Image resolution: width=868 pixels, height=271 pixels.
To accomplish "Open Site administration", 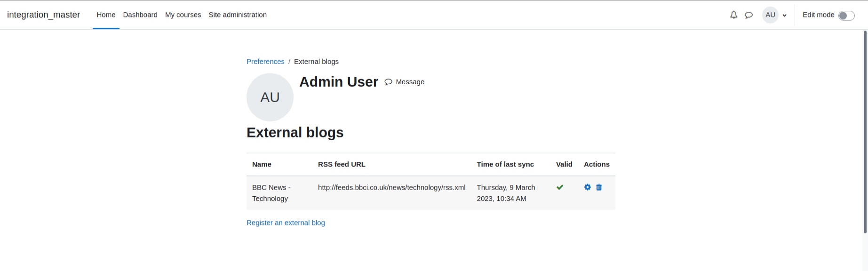I will 238,15.
